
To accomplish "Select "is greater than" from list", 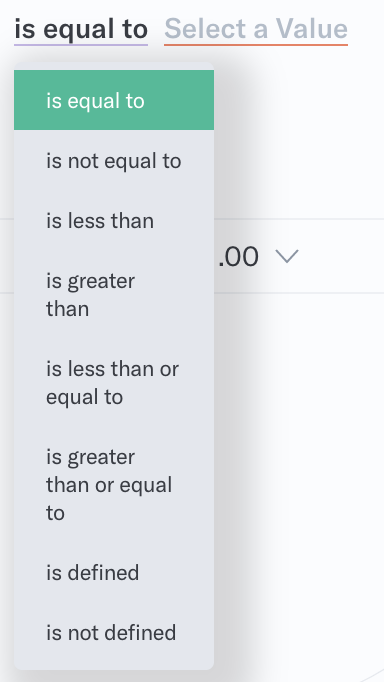I will [114, 295].
